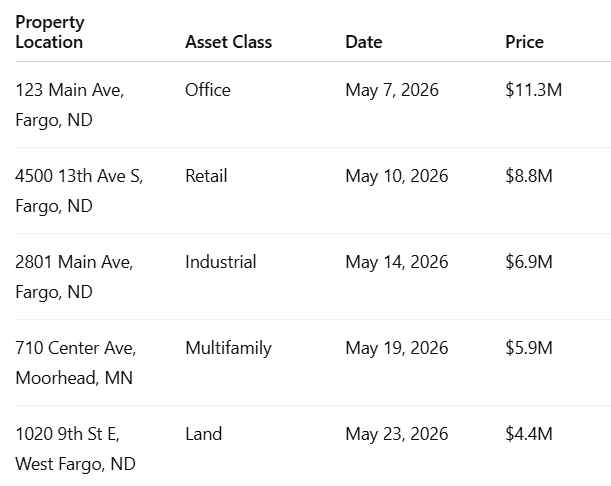
Task: Click the Land asset class cell
Action: [x=203, y=434]
